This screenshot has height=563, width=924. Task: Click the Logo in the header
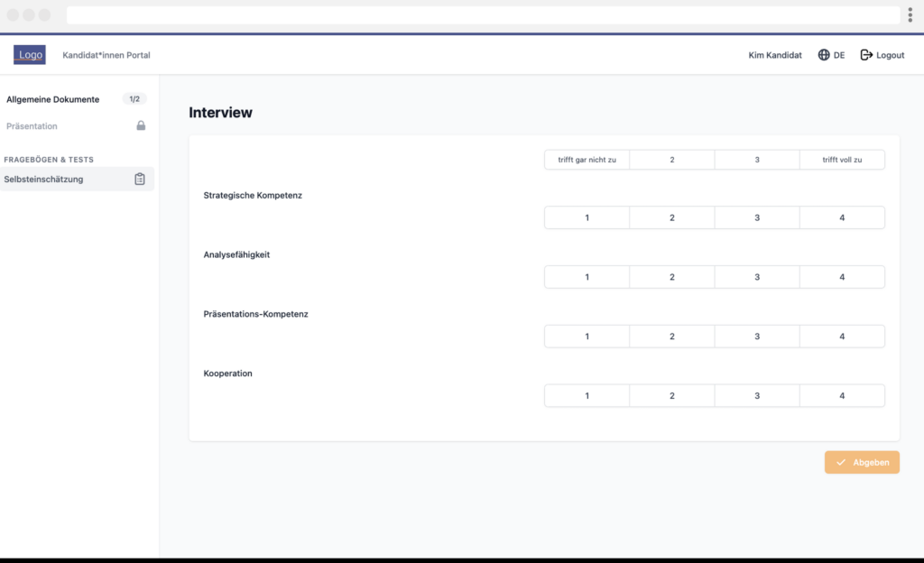30,55
